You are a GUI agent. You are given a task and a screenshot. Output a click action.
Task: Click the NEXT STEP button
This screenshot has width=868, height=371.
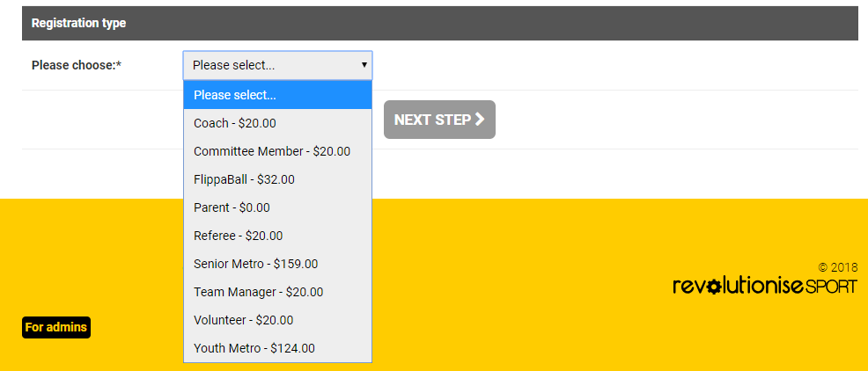[439, 120]
